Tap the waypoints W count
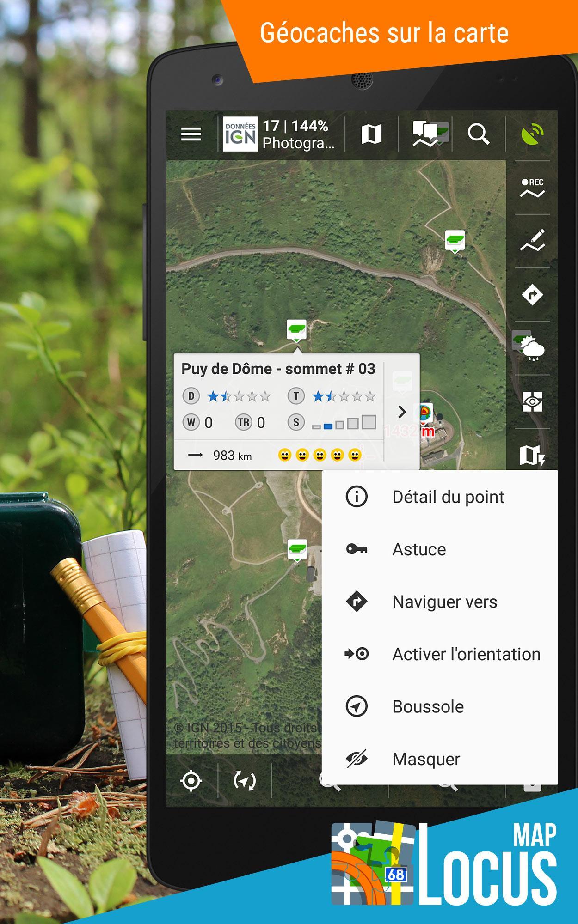The image size is (578, 924). click(198, 422)
